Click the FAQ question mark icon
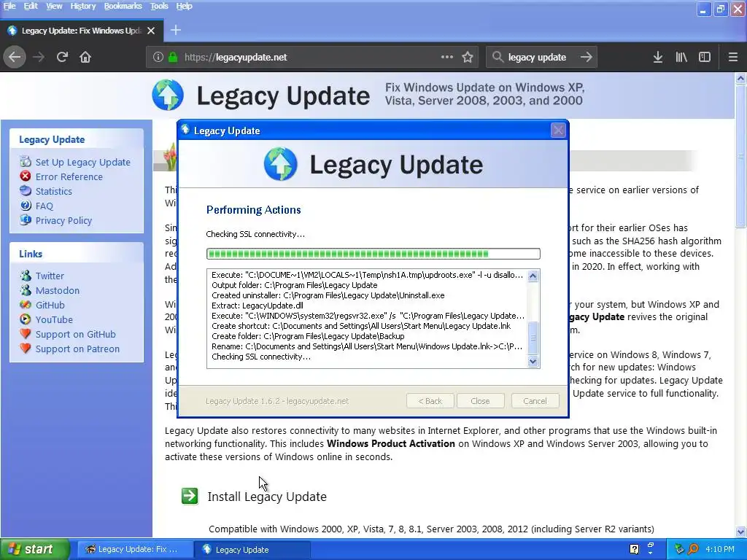The width and height of the screenshot is (747, 560). pos(26,205)
